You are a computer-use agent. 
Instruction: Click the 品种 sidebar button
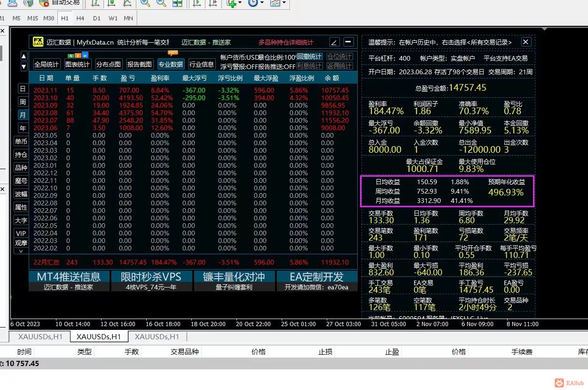click(21, 168)
